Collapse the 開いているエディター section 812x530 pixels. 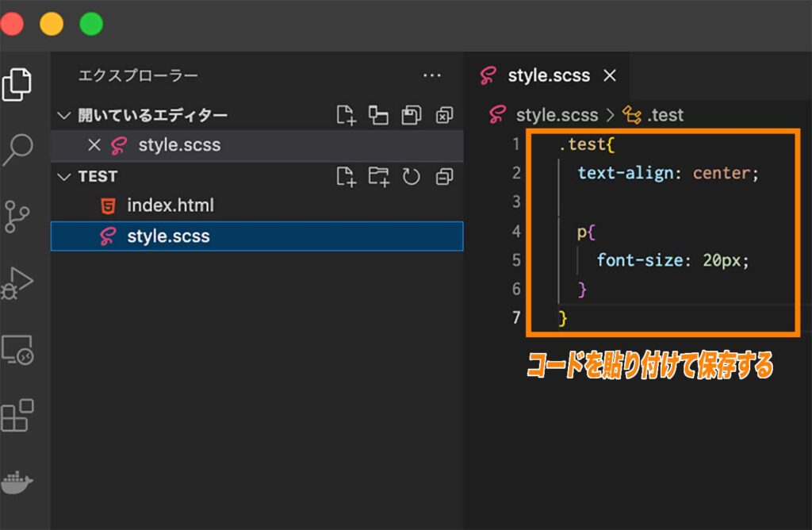(64, 115)
